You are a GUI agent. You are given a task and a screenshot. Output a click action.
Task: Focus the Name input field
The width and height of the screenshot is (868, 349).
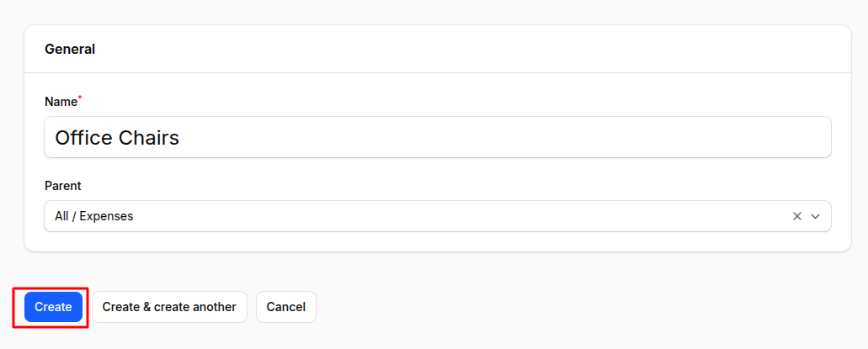[437, 137]
